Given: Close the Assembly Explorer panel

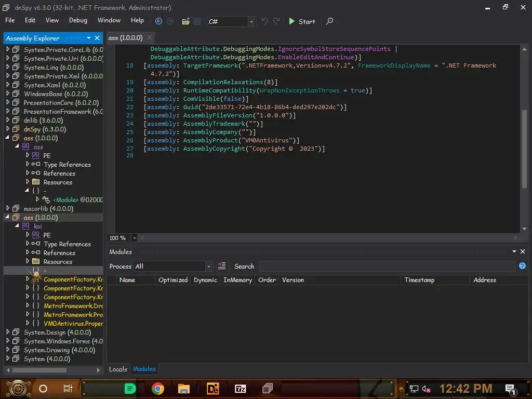Looking at the screenshot, I should pyautogui.click(x=97, y=38).
